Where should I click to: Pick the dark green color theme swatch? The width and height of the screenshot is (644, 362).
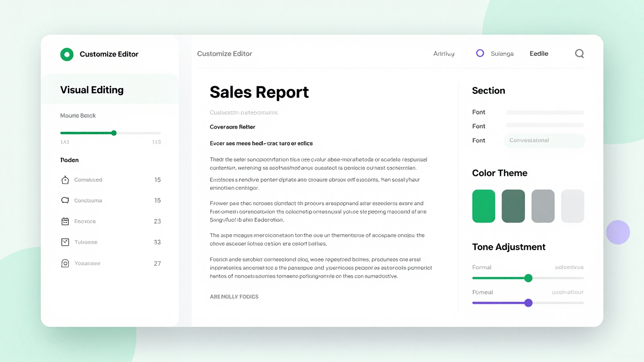[513, 206]
